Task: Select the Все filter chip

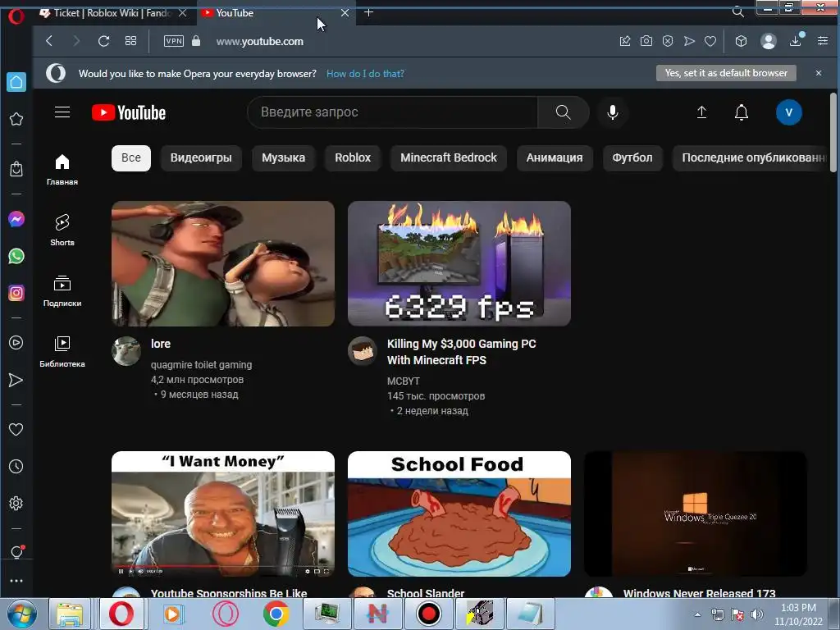Action: click(131, 157)
